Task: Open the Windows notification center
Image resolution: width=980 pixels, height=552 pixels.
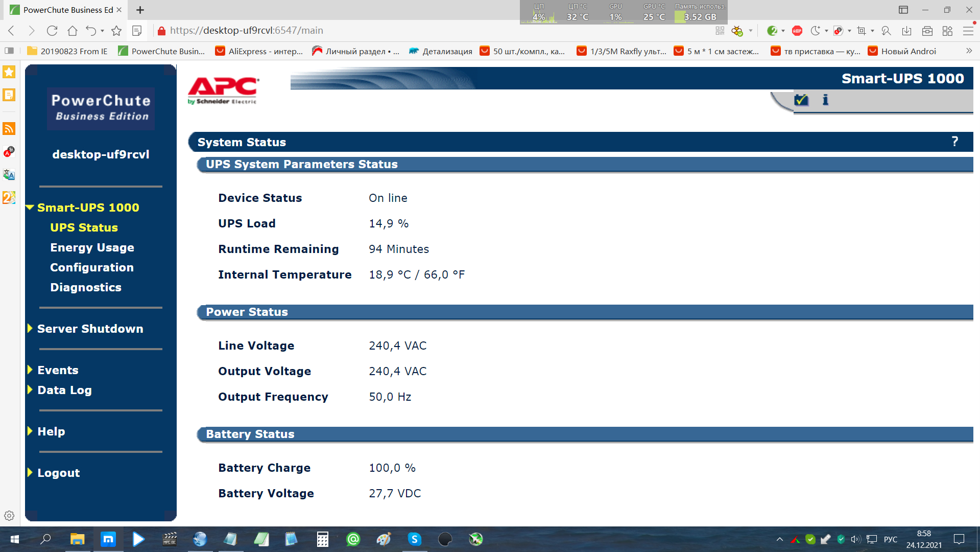Action: 959,539
